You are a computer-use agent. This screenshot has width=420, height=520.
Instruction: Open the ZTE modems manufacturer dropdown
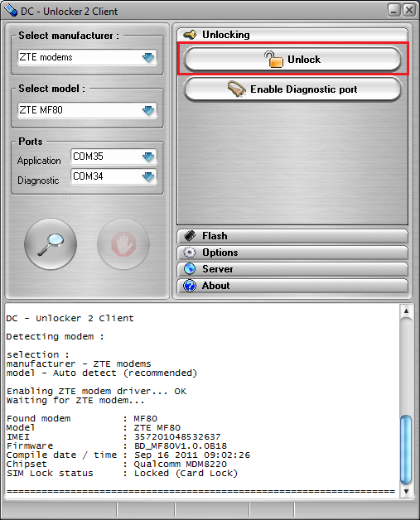pos(87,57)
